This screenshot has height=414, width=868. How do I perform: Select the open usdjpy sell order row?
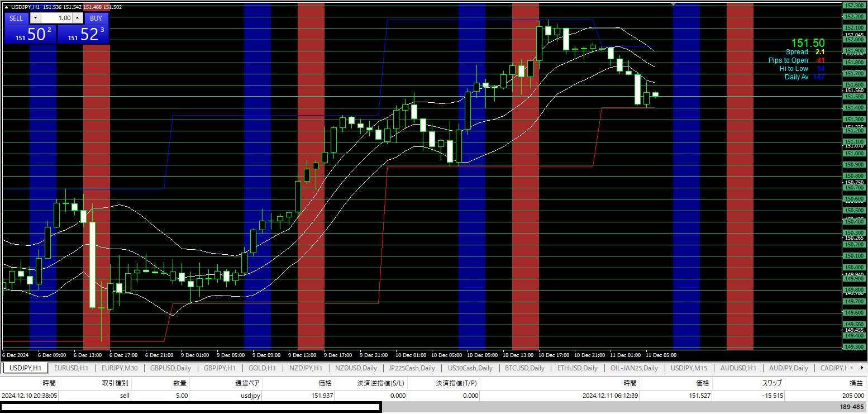(223, 396)
